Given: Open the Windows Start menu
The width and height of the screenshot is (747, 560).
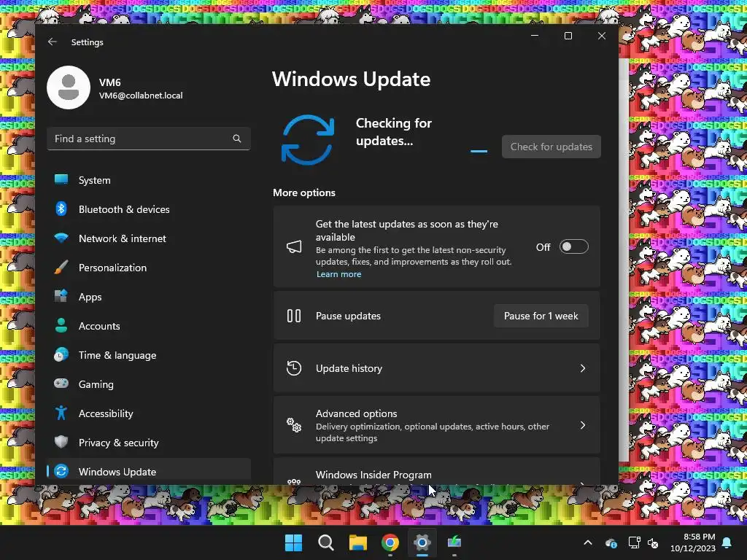Looking at the screenshot, I should point(293,542).
